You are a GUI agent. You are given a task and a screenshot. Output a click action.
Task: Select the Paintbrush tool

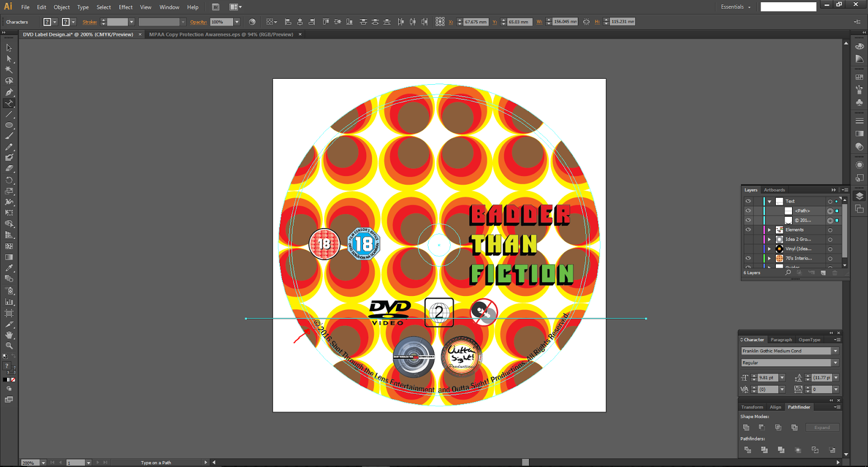coord(9,136)
